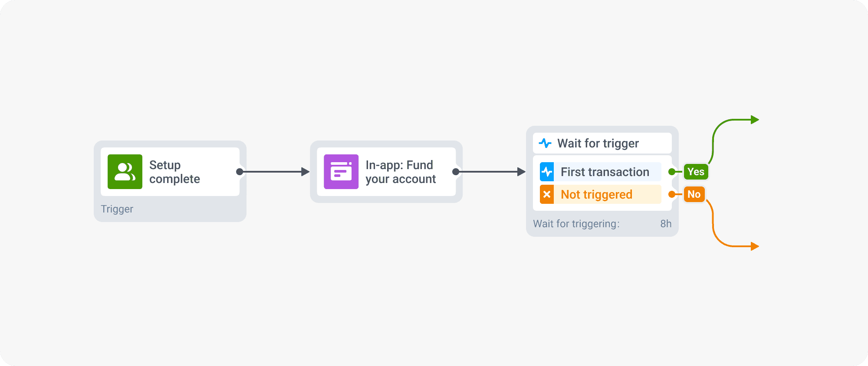868x366 pixels.
Task: Click the output connector dot on Setup complete
Action: pos(240,172)
